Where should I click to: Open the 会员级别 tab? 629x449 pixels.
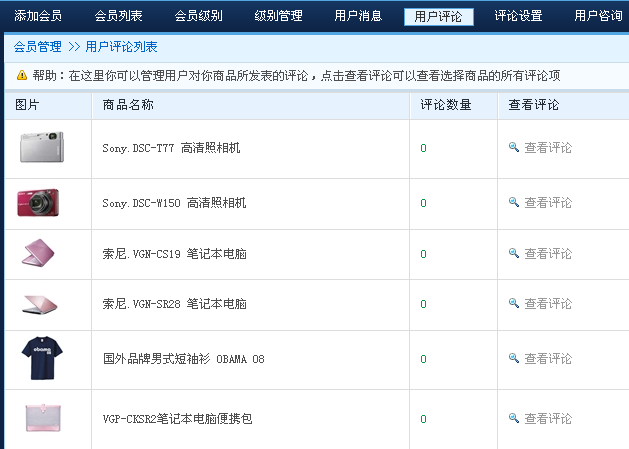coord(198,16)
